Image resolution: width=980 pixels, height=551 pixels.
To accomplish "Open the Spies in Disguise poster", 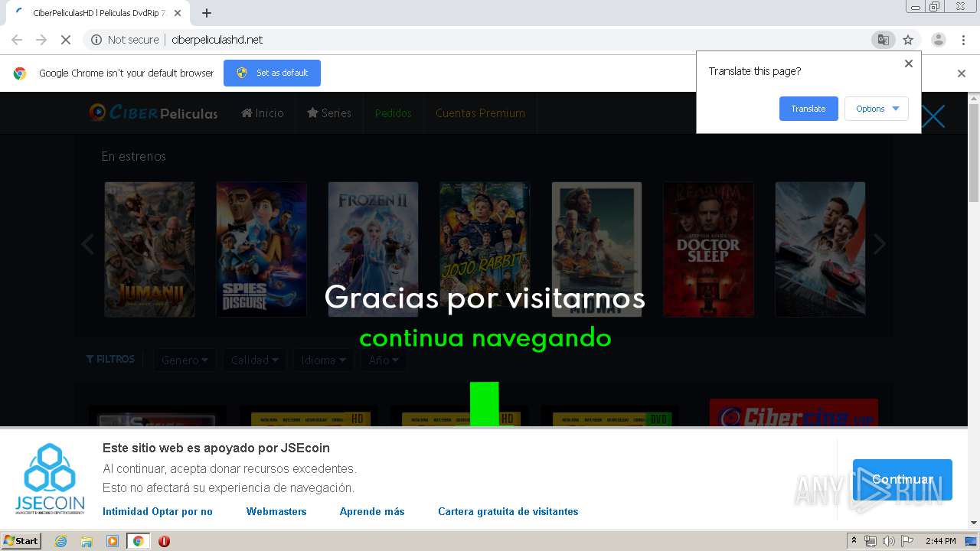I will point(261,249).
